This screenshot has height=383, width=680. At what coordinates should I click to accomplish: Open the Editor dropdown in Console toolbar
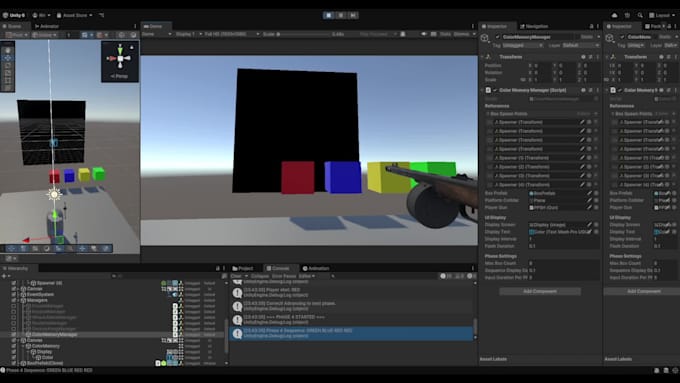click(307, 276)
